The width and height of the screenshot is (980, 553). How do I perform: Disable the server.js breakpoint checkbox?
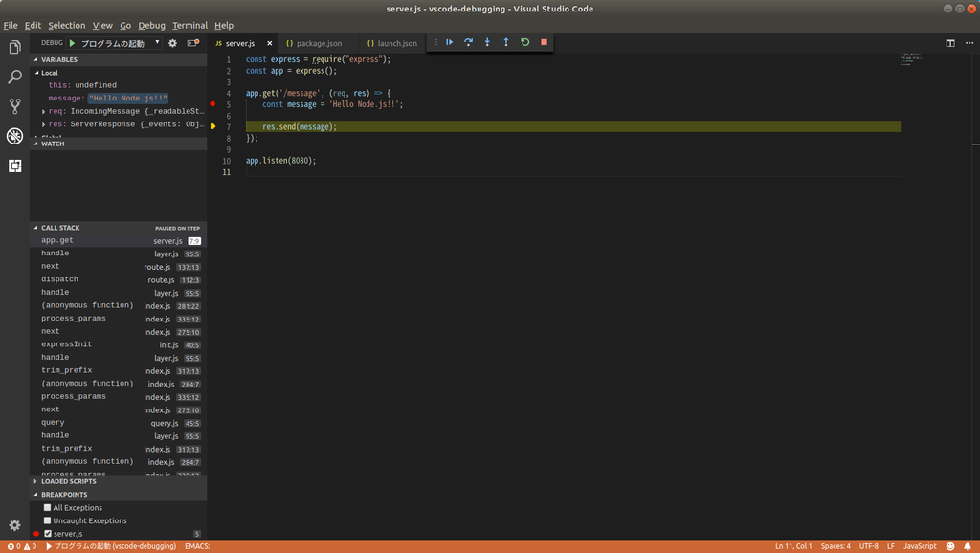[48, 534]
